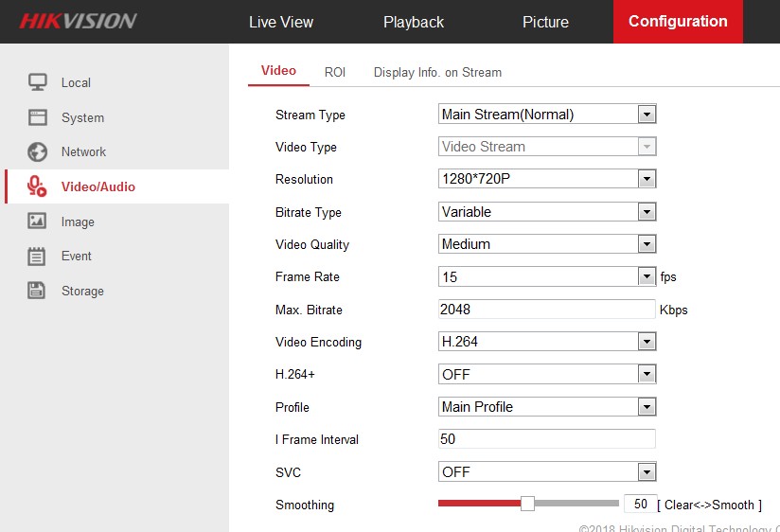
Task: Click the System window icon in sidebar
Action: (x=37, y=117)
